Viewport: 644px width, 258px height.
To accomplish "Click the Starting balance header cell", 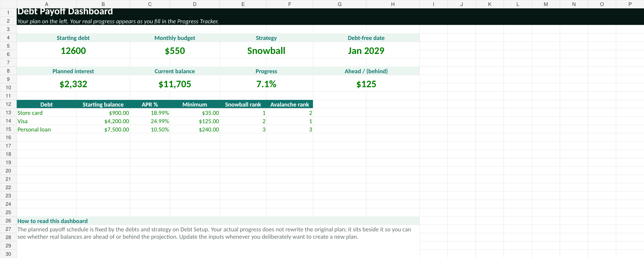I will pos(103,105).
